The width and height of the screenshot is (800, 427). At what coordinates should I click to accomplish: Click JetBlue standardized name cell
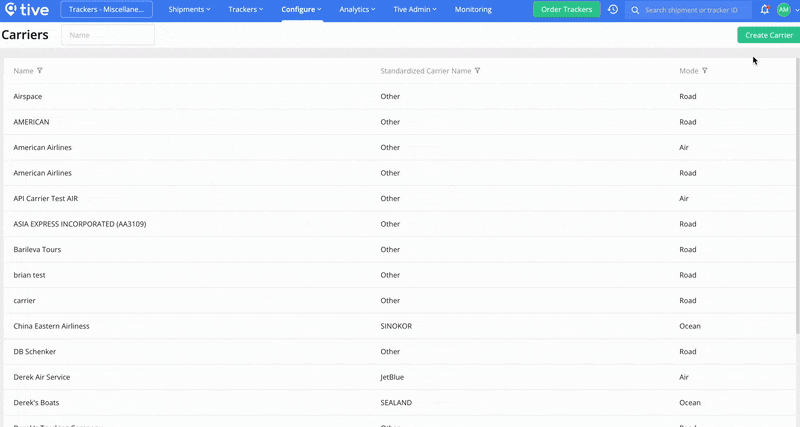click(392, 377)
